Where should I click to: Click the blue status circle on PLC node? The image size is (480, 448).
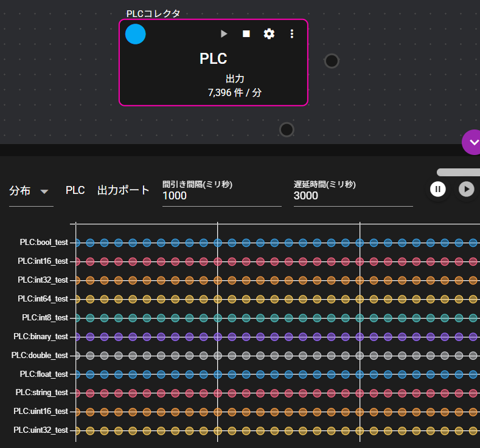tap(136, 34)
